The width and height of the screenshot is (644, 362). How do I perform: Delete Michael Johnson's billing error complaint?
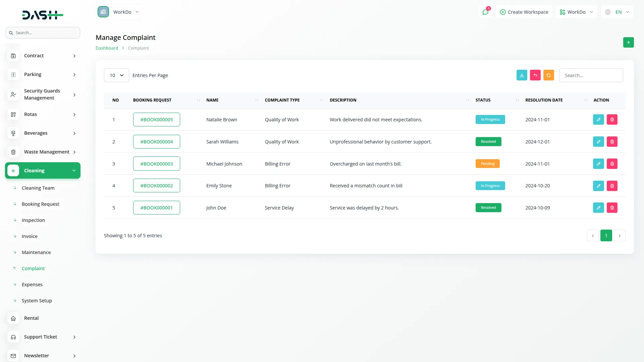pyautogui.click(x=612, y=164)
